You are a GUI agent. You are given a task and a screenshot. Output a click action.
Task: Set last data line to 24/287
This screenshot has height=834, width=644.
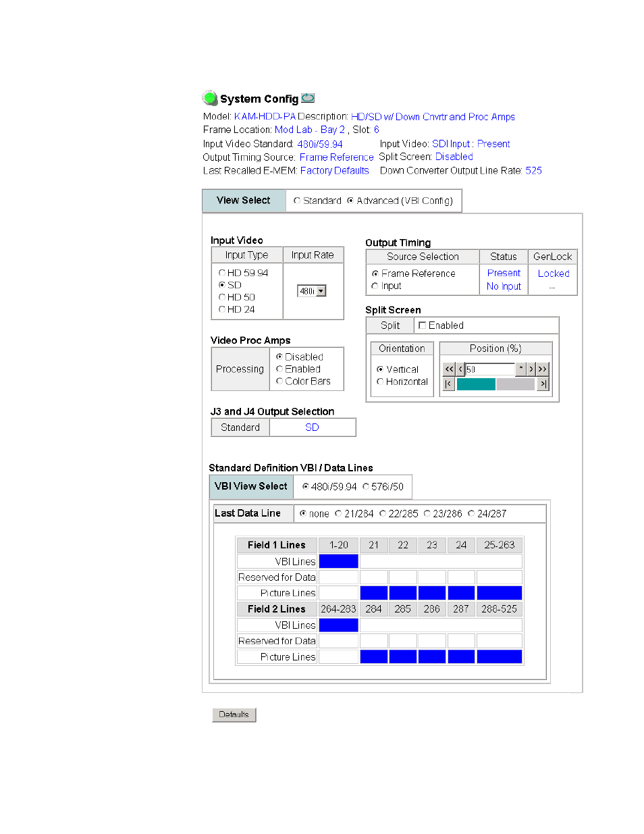tap(471, 513)
